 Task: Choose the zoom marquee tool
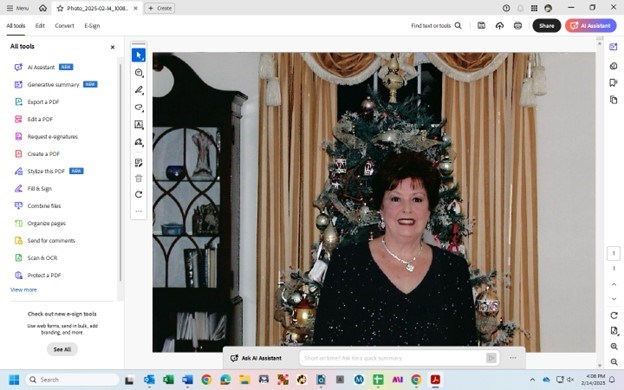pyautogui.click(x=138, y=73)
